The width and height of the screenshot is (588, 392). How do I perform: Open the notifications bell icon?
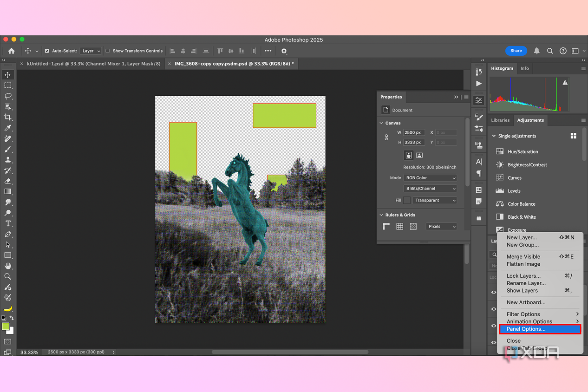coord(537,51)
